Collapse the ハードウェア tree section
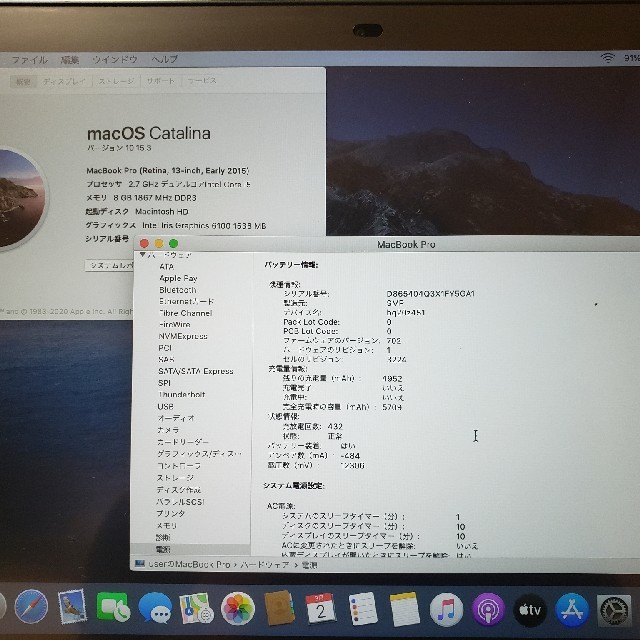Screen dimensions: 640x640 (x=142, y=255)
